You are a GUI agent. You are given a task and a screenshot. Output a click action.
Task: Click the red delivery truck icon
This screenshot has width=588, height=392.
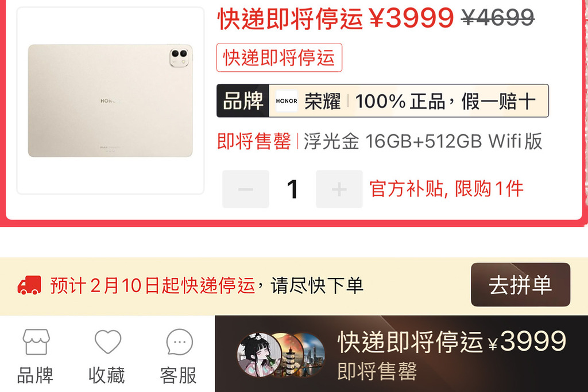pyautogui.click(x=29, y=286)
